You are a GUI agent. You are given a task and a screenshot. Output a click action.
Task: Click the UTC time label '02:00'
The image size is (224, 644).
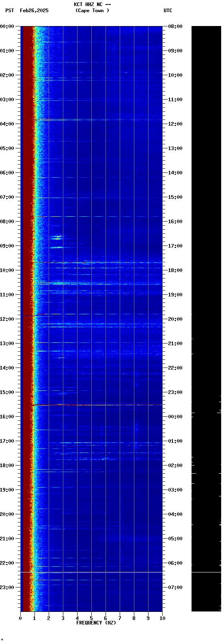pyautogui.click(x=175, y=466)
